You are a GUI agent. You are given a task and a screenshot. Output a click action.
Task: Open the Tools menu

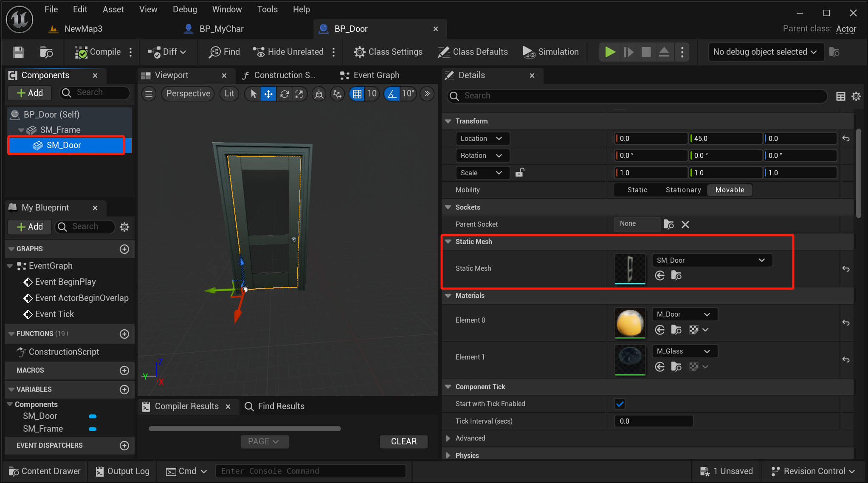[267, 9]
